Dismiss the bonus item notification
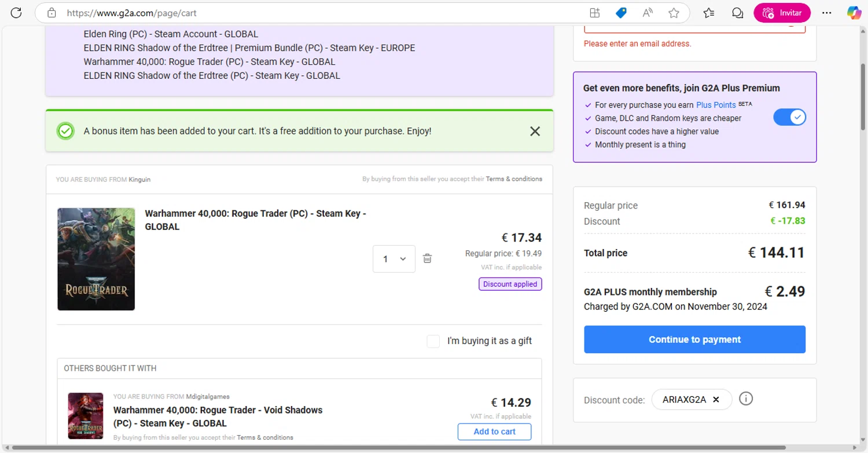Image resolution: width=868 pixels, height=453 pixels. point(535,131)
